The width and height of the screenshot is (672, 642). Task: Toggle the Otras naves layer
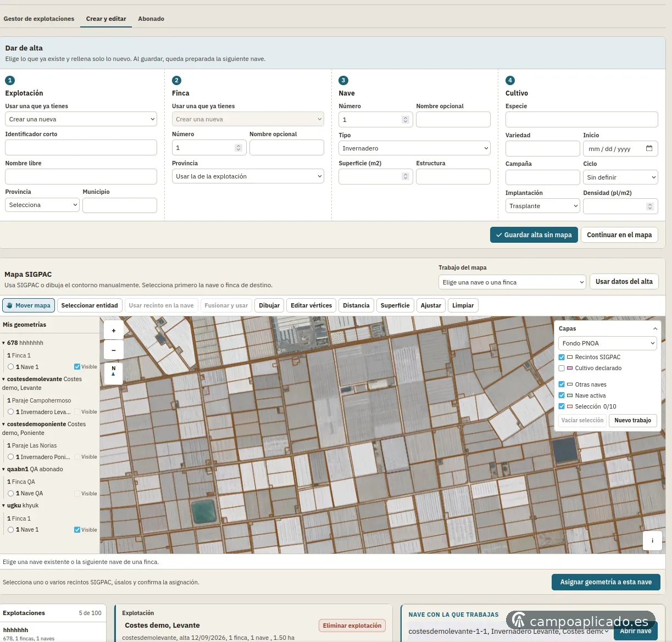tap(562, 384)
